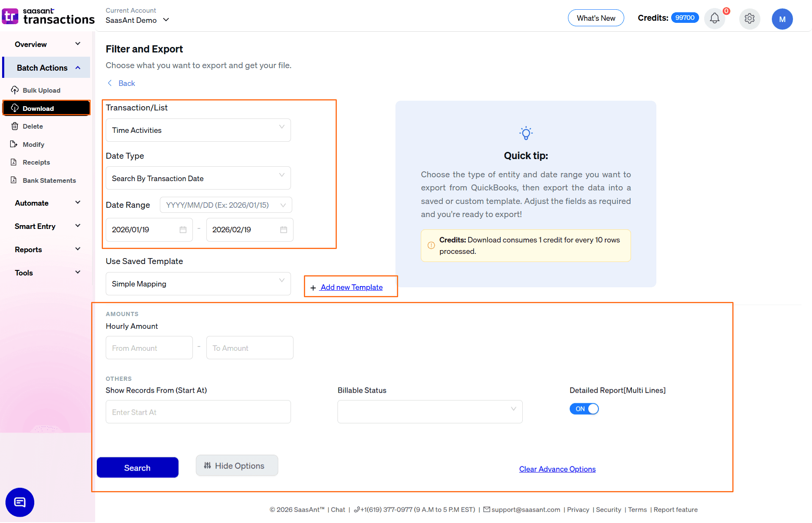Click the Receipts document icon
Screen dimensions: 812x523
point(15,162)
